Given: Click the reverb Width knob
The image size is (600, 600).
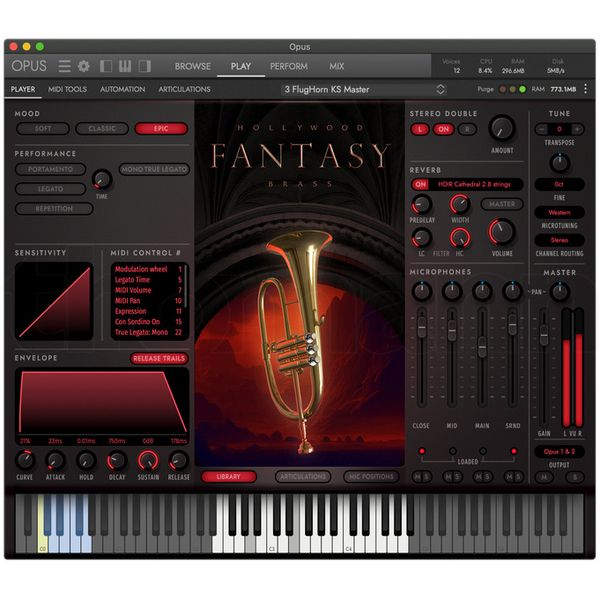Looking at the screenshot, I should pyautogui.click(x=460, y=204).
